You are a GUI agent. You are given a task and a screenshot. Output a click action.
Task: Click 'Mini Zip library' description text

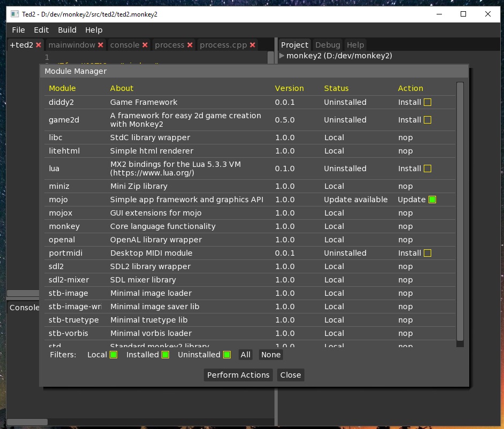(x=139, y=186)
